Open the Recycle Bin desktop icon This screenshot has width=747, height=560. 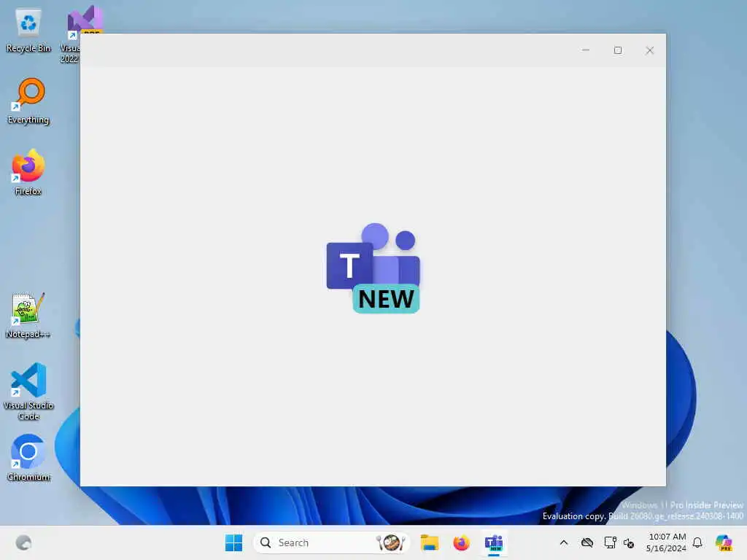click(x=28, y=31)
